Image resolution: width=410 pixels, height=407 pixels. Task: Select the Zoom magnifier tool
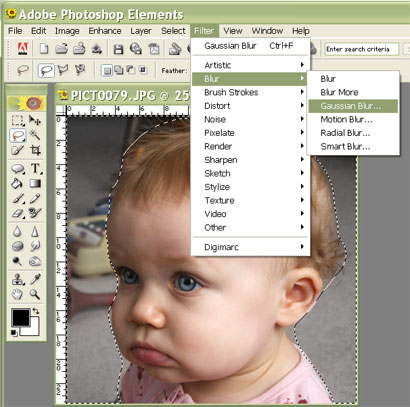(35, 294)
